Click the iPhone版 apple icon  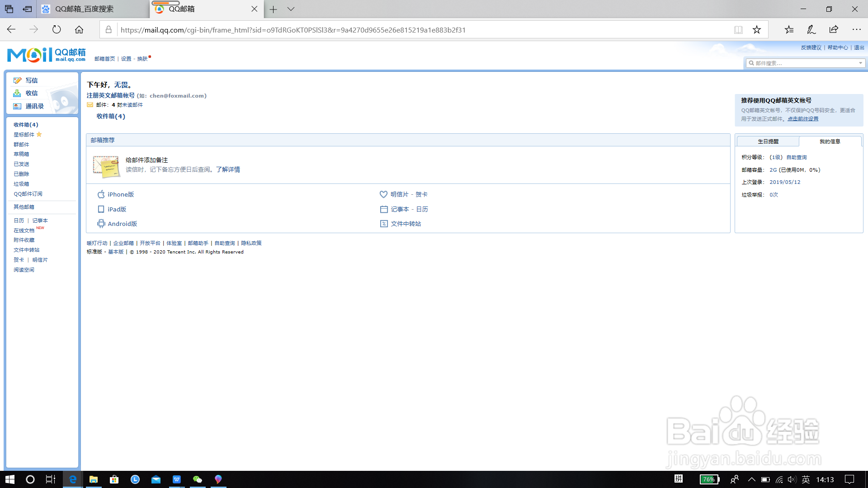click(101, 194)
